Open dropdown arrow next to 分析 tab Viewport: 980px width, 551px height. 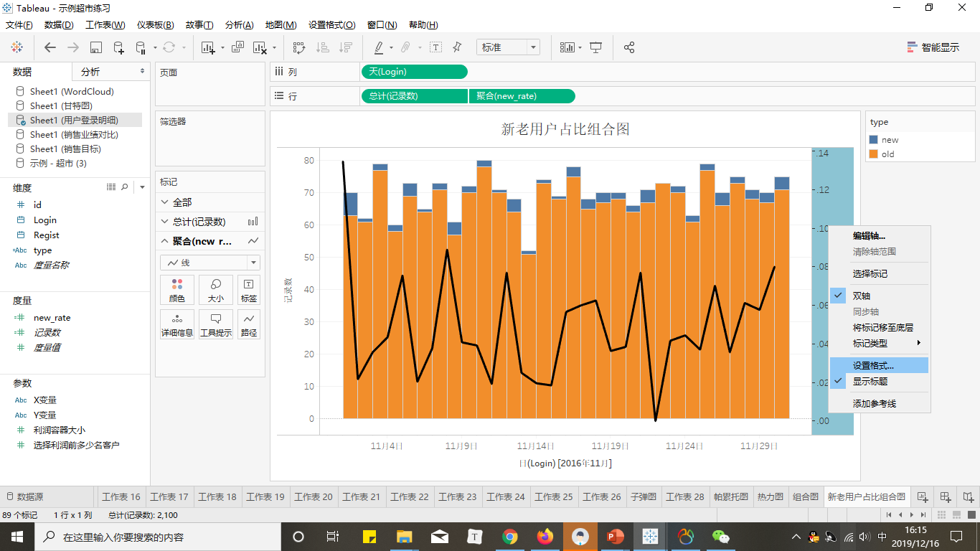(x=142, y=72)
